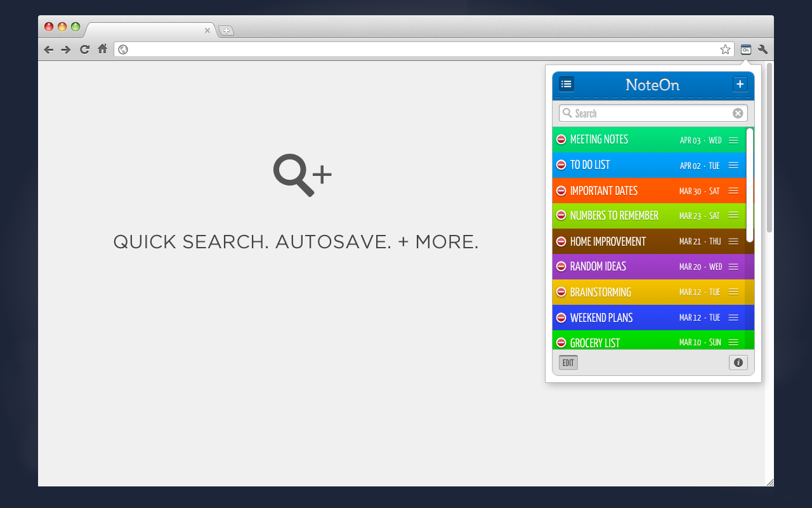Open the Home Improvement note

pyautogui.click(x=649, y=241)
